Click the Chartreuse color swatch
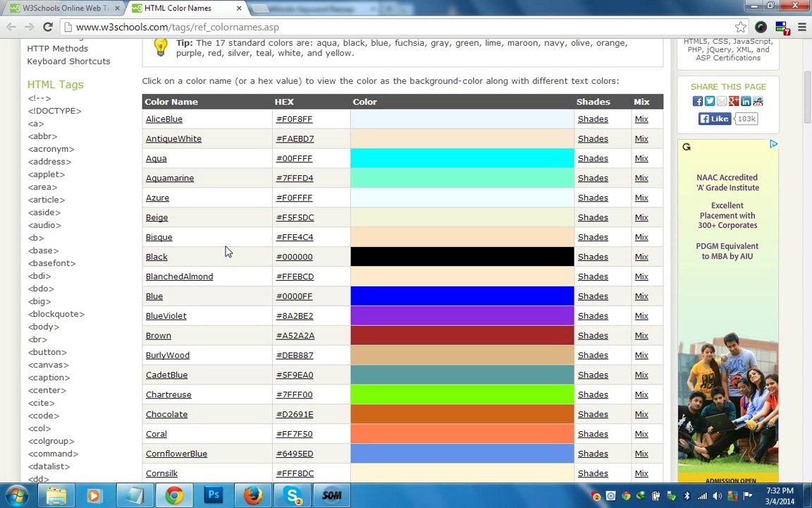The image size is (812, 508). (462, 394)
